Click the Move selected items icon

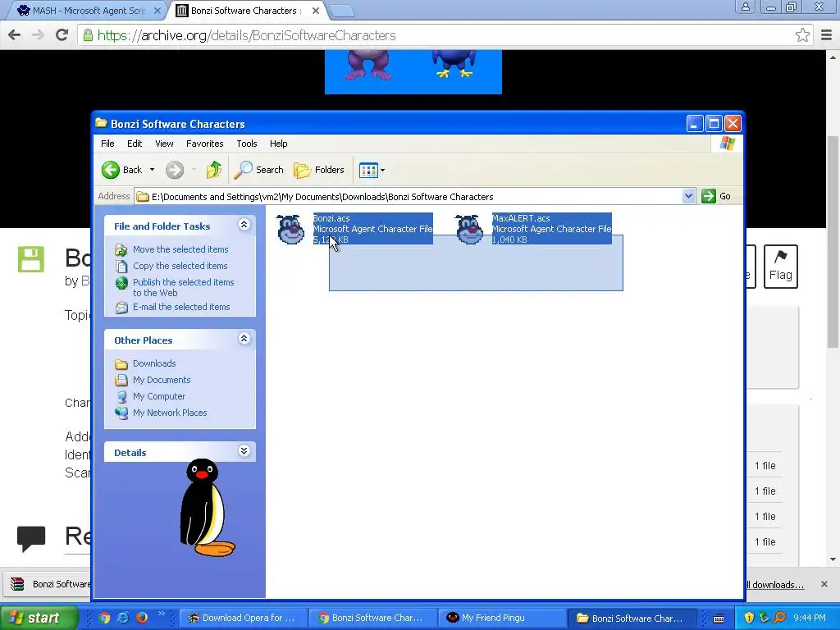pyautogui.click(x=121, y=249)
